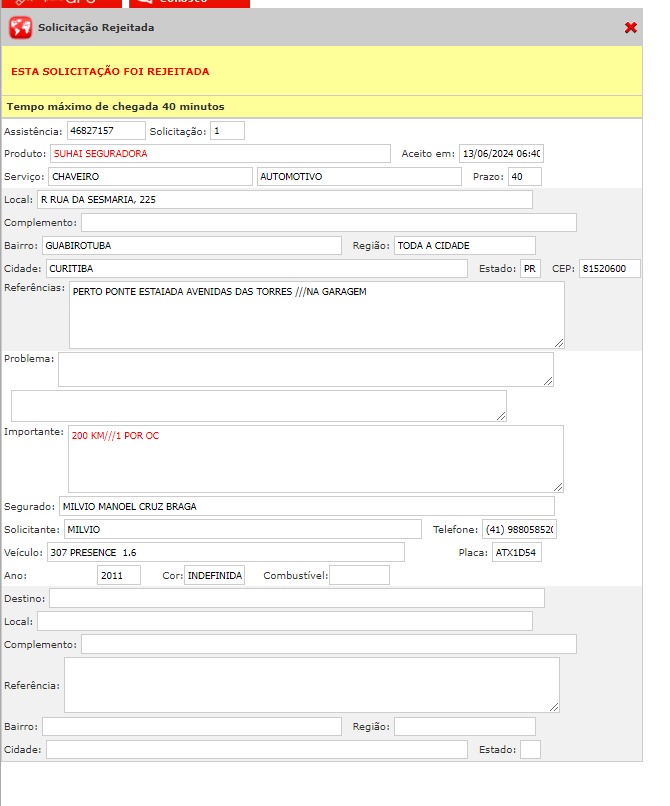
Task: Click the empty destination Cidade field
Action: tap(257, 750)
